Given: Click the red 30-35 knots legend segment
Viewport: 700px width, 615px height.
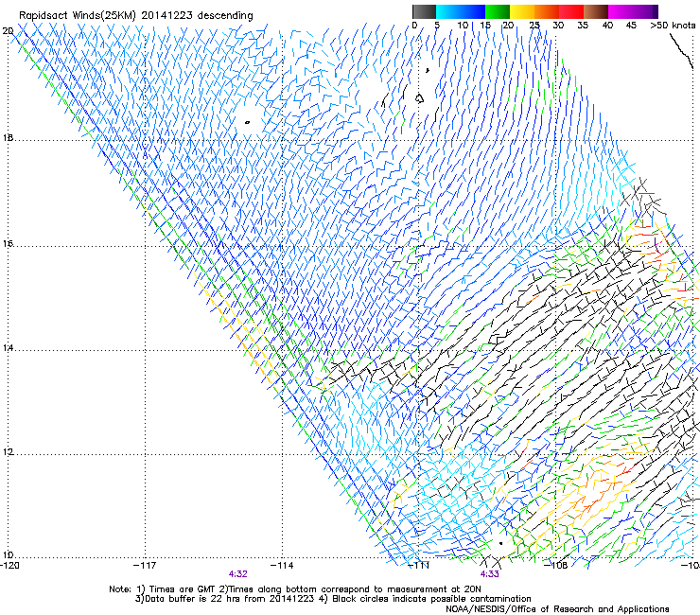Looking at the screenshot, I should tap(571, 11).
